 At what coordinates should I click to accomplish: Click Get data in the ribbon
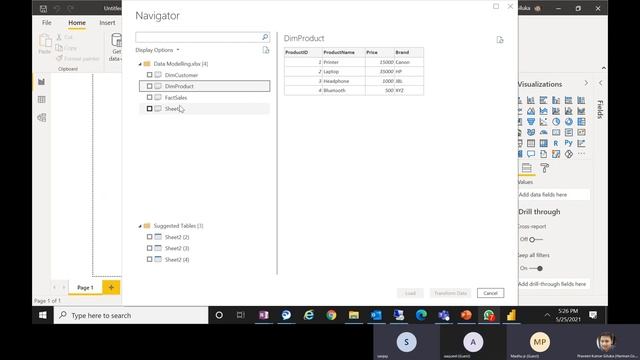click(116, 47)
